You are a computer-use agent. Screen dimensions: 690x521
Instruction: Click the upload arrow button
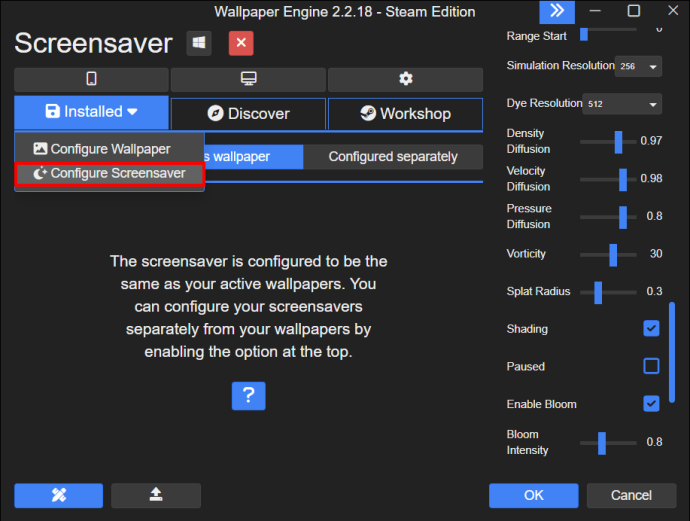[156, 495]
